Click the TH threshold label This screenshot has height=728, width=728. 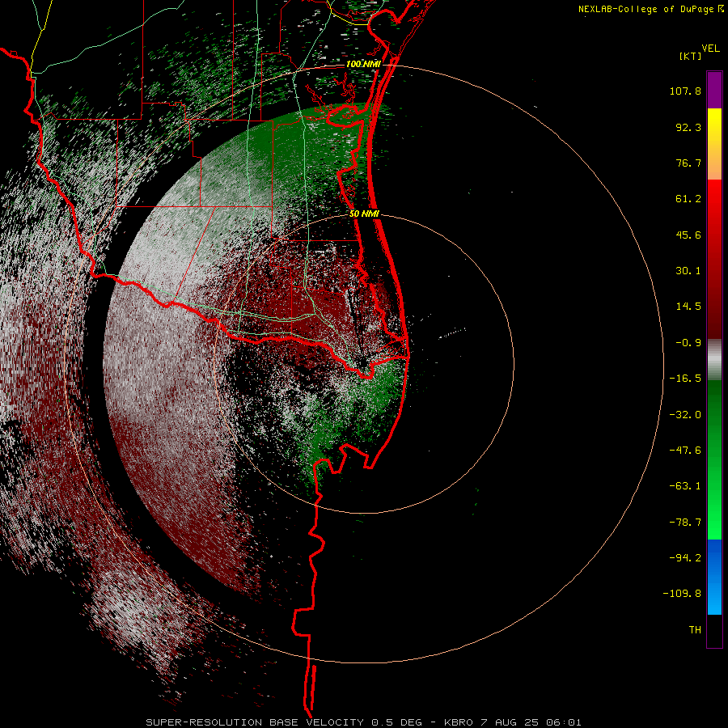coord(695,629)
